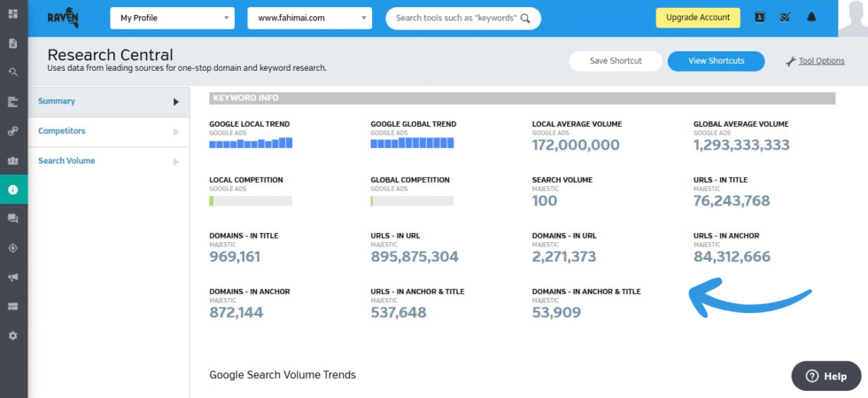Open the settings gear in left sidebar
This screenshot has height=398, width=868.
tap(12, 336)
